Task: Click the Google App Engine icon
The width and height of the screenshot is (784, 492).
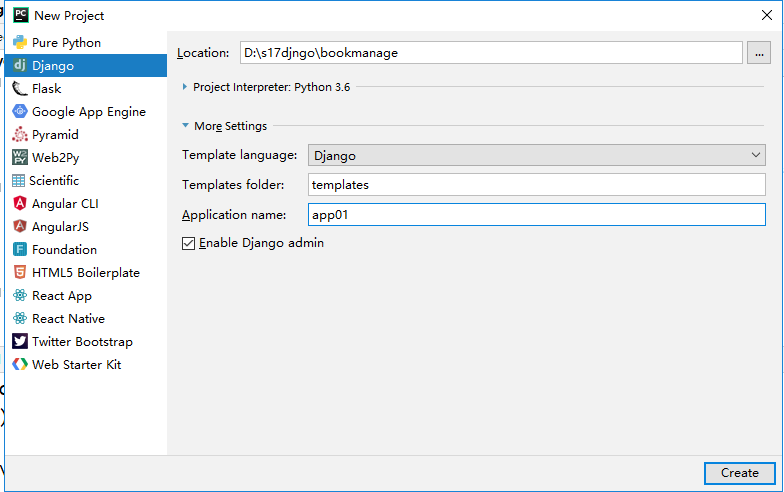Action: point(20,112)
